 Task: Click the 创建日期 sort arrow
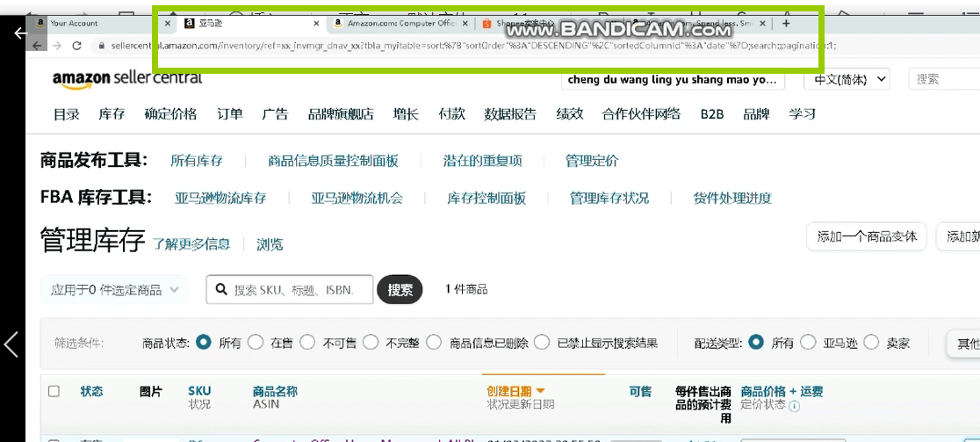[x=541, y=391]
